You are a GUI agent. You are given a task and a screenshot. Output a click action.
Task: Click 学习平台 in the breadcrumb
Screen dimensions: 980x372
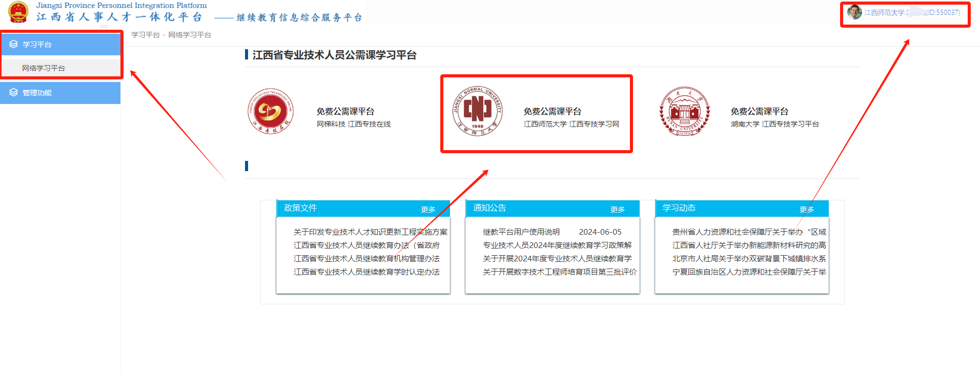(146, 35)
